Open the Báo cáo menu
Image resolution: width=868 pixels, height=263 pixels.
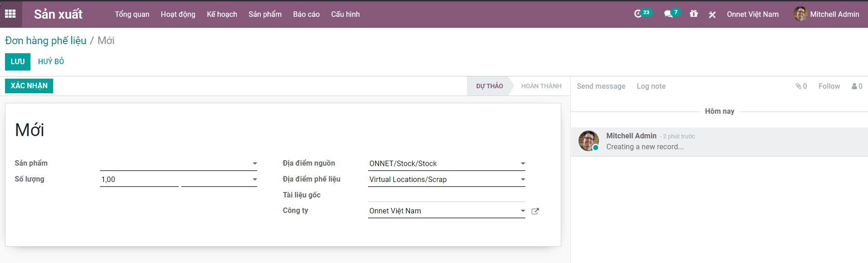pos(306,14)
